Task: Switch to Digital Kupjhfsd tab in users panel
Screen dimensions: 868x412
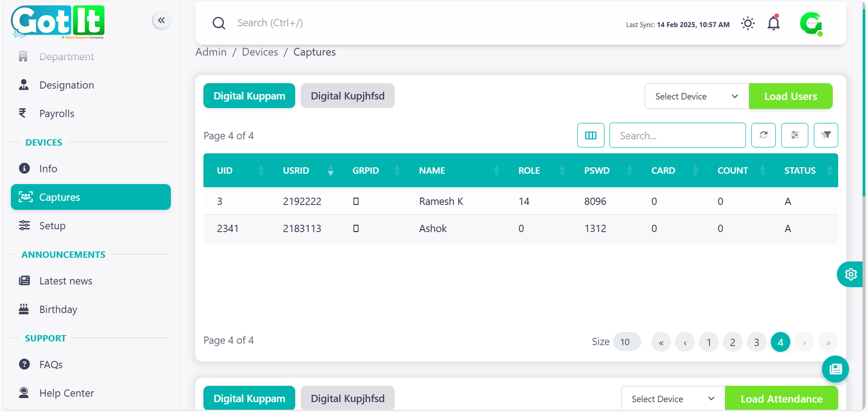Action: point(347,96)
